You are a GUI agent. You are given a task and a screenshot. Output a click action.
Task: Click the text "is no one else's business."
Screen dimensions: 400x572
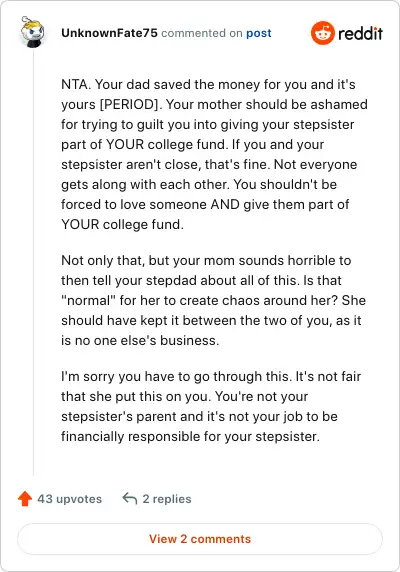click(x=140, y=340)
